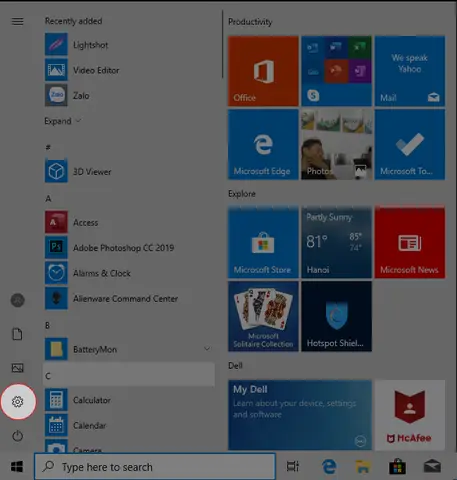Open Microsoft Solitaire Collection tile
Screen dimensions: 457x480
(x=263, y=316)
